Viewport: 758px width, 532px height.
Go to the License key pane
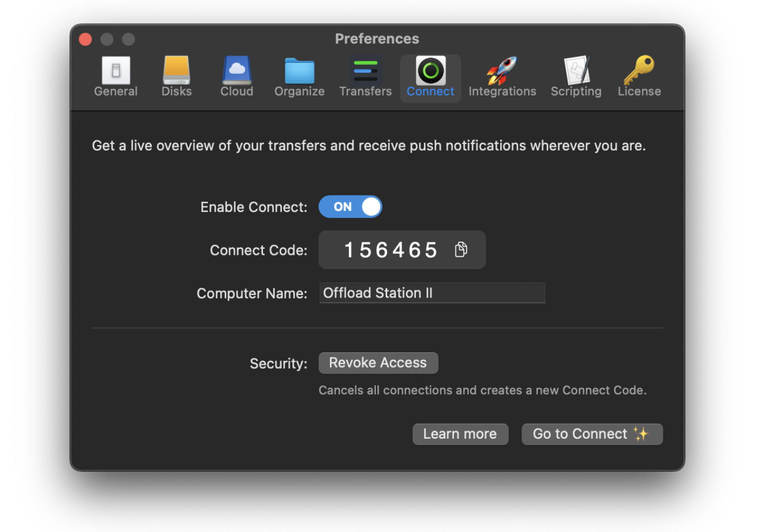pyautogui.click(x=639, y=77)
